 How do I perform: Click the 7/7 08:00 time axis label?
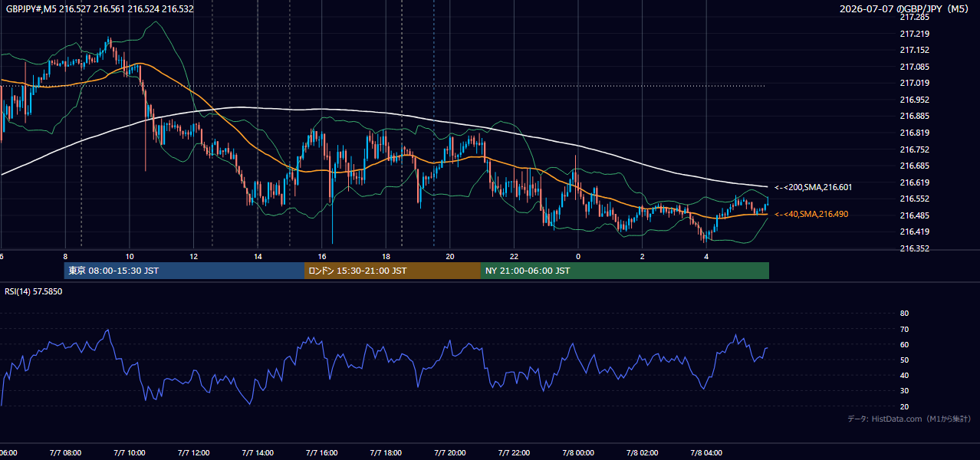tap(64, 453)
